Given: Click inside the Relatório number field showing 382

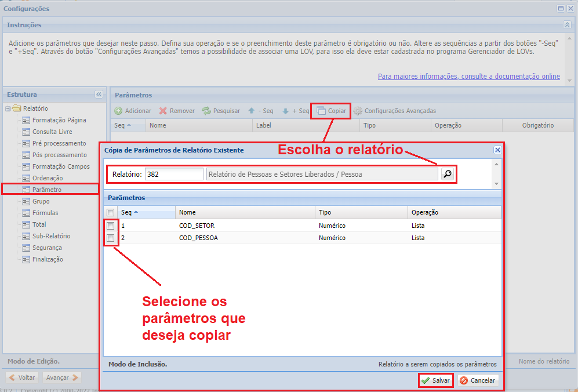Looking at the screenshot, I should [x=175, y=173].
